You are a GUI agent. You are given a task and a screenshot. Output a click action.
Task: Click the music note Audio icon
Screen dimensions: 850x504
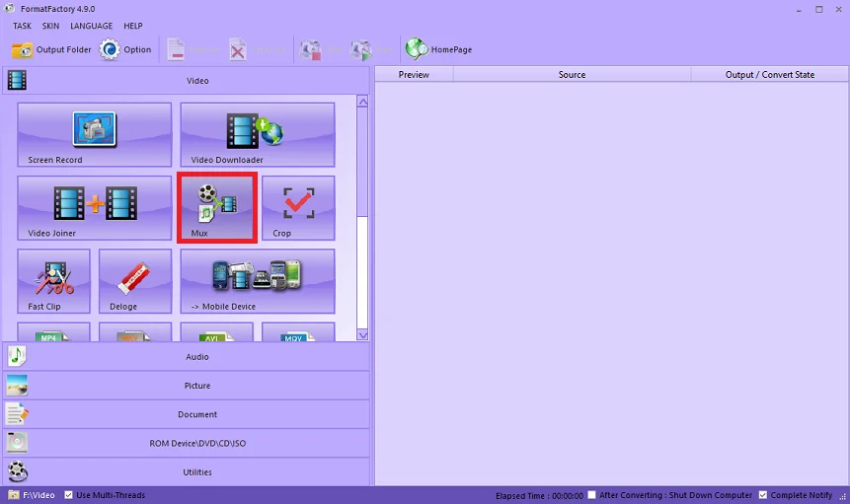(17, 356)
